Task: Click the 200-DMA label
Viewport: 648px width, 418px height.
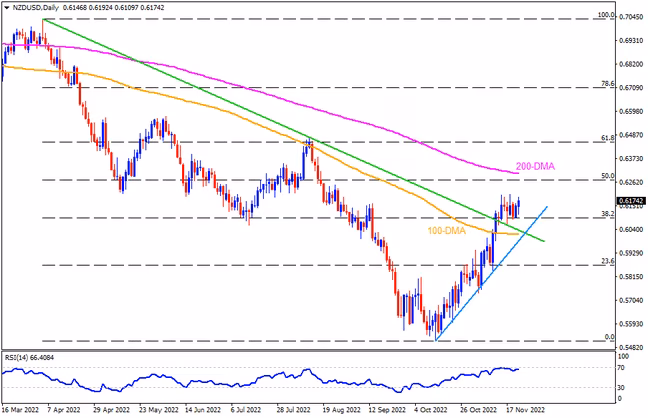Action: [x=535, y=166]
